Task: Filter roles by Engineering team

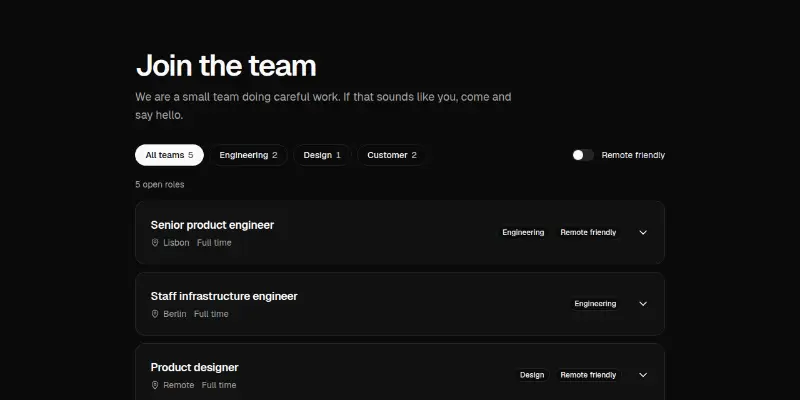Action: pos(248,155)
